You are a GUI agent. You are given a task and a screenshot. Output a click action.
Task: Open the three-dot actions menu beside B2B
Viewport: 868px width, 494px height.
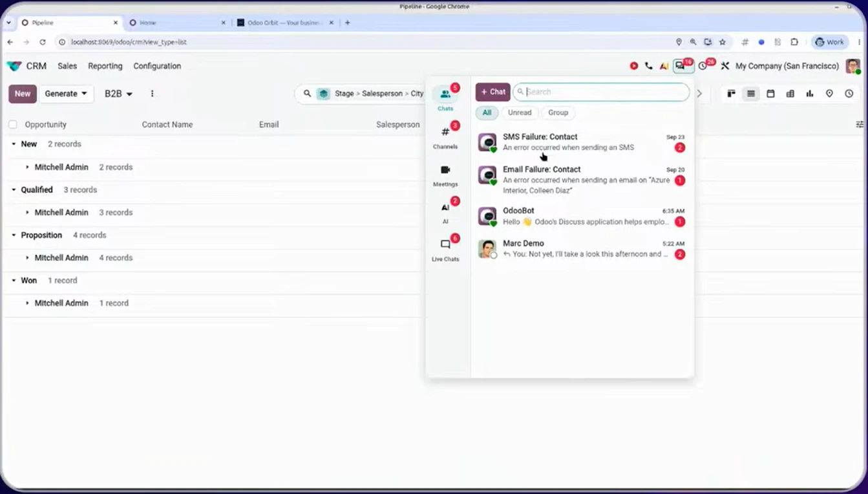(x=153, y=94)
